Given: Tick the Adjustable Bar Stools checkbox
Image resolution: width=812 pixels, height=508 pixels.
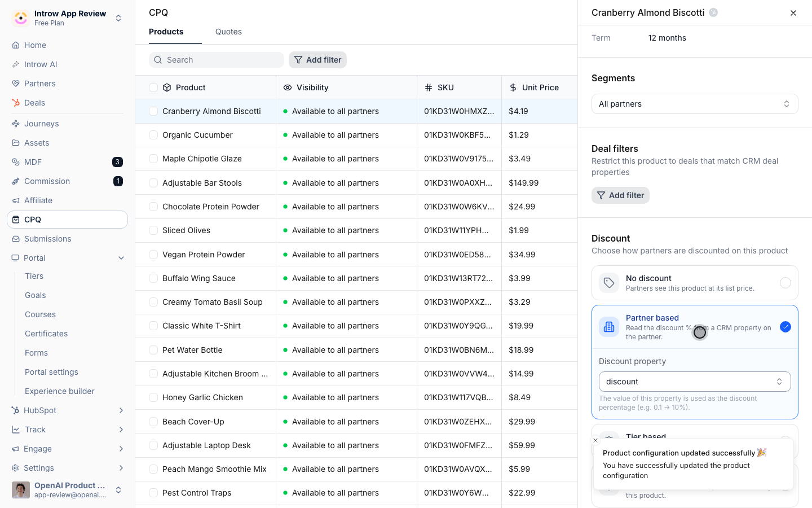Looking at the screenshot, I should point(153,183).
